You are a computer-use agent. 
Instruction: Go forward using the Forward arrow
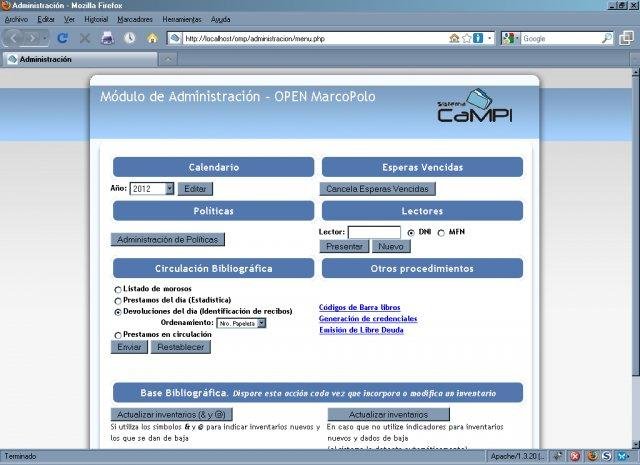(x=32, y=38)
